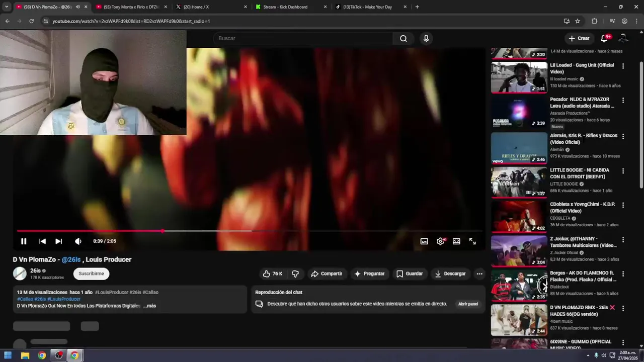
Task: Mute the video player volume
Action: 78,241
